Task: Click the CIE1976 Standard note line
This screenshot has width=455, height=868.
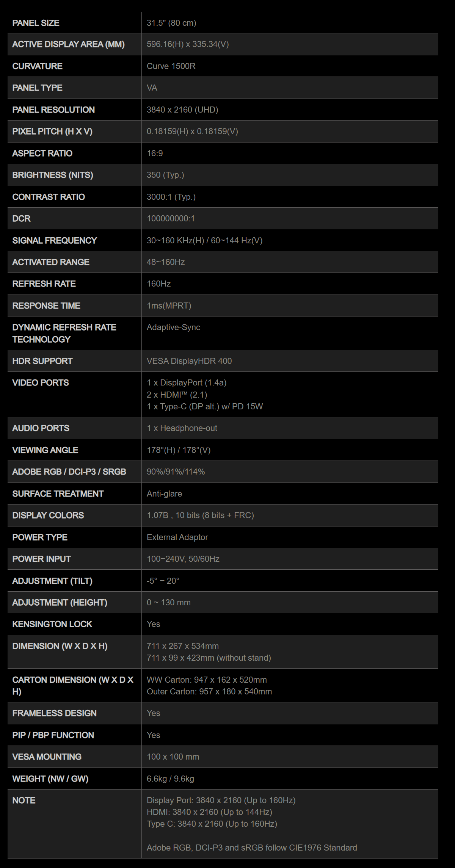Action: [252, 848]
